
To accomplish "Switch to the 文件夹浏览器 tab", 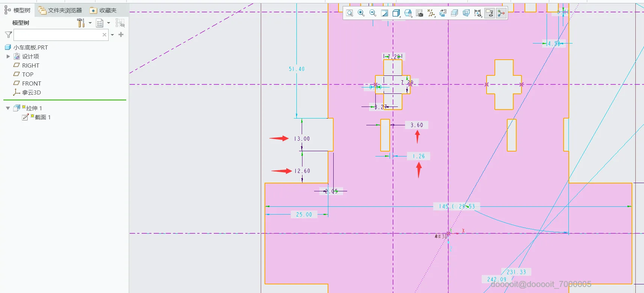I will point(60,10).
